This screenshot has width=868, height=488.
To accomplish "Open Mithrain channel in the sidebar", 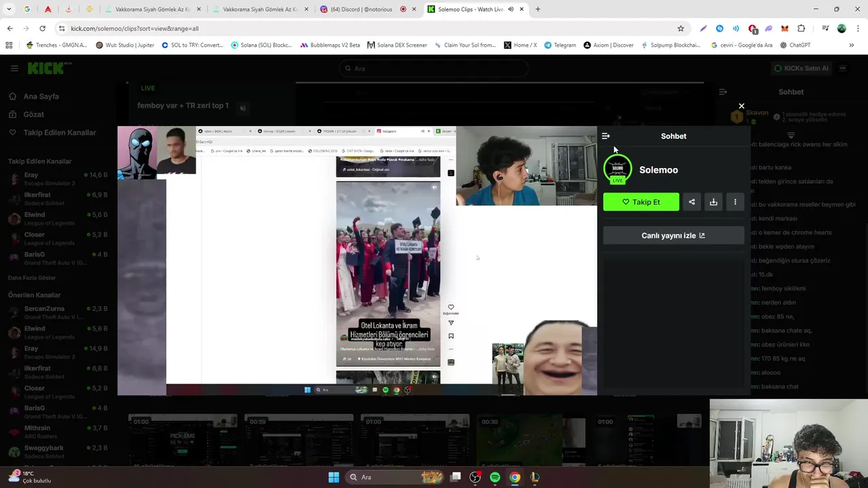I will (58, 432).
